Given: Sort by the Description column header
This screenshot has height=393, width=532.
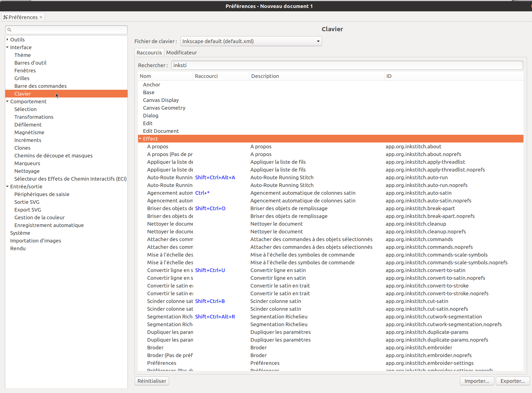Looking at the screenshot, I should (317, 76).
